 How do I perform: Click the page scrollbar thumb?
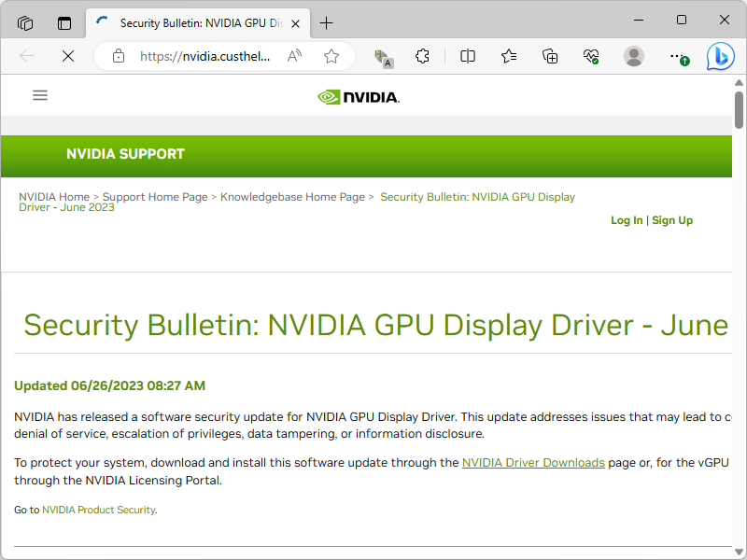click(739, 110)
